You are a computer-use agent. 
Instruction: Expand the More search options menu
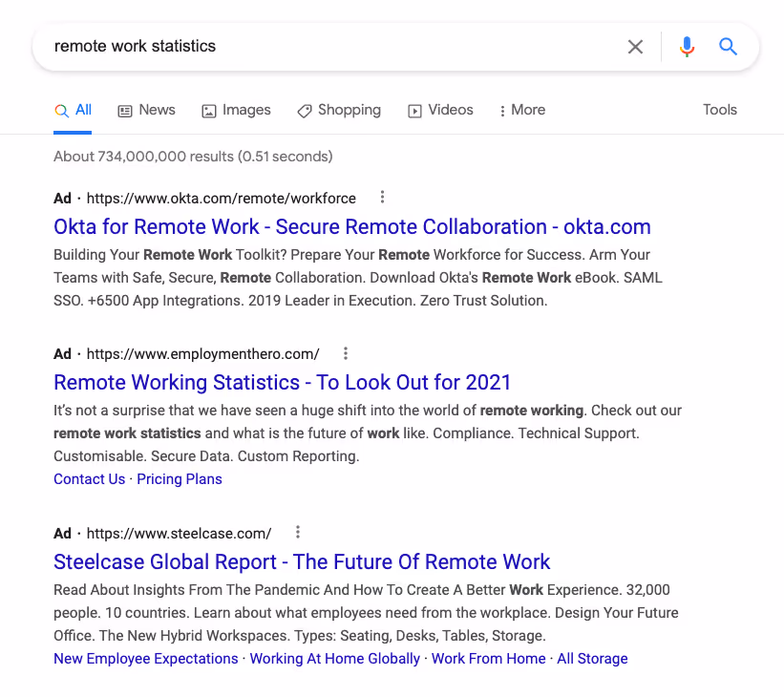click(x=522, y=110)
